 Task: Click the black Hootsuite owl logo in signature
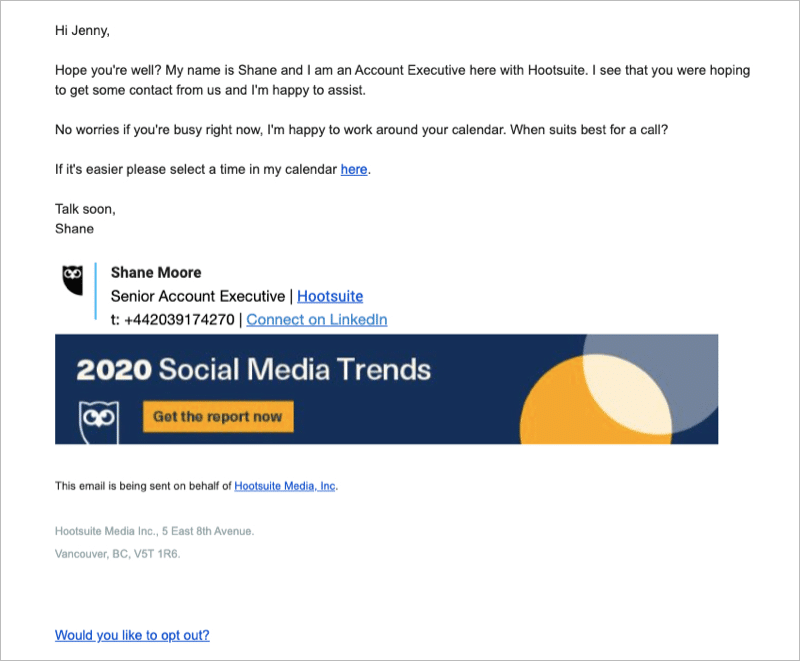[72, 280]
